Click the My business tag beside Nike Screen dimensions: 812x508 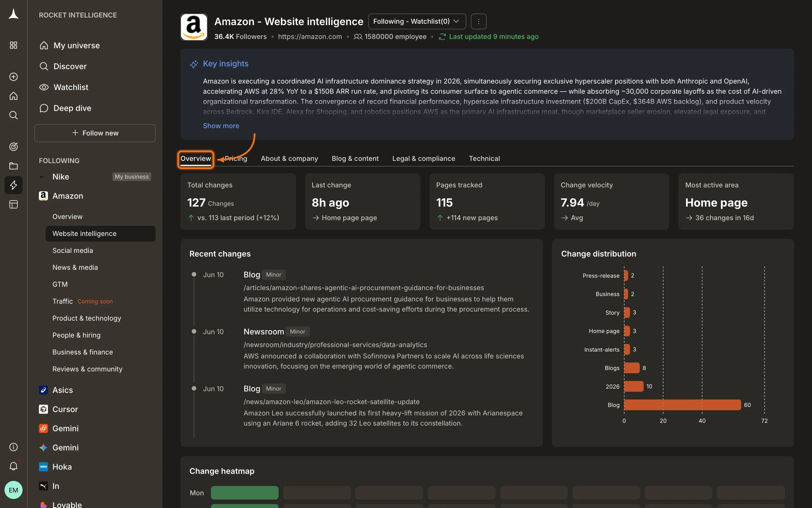pyautogui.click(x=132, y=177)
